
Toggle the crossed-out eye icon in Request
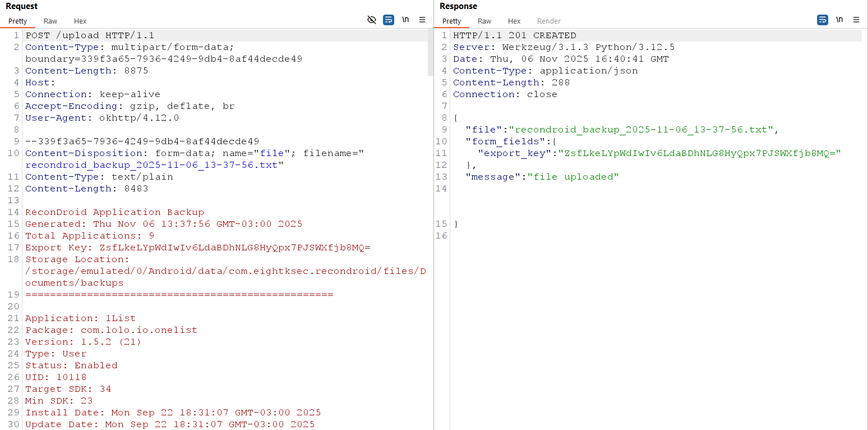[x=371, y=20]
